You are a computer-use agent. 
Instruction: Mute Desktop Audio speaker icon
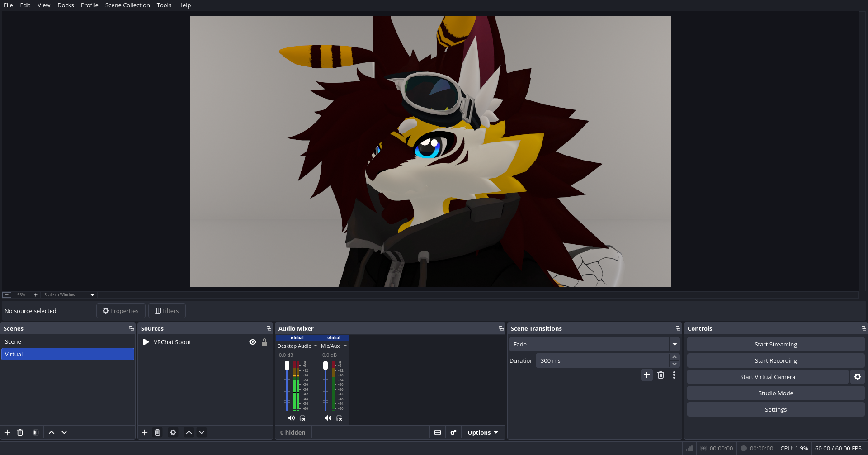click(x=292, y=418)
